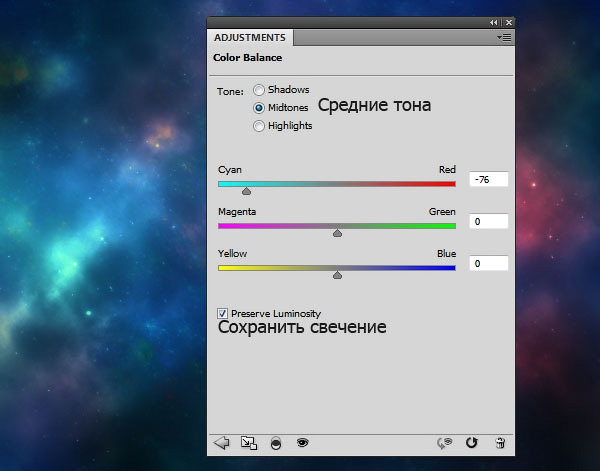The width and height of the screenshot is (600, 471).
Task: Delete this adjustment layer trash icon
Action: [x=500, y=443]
